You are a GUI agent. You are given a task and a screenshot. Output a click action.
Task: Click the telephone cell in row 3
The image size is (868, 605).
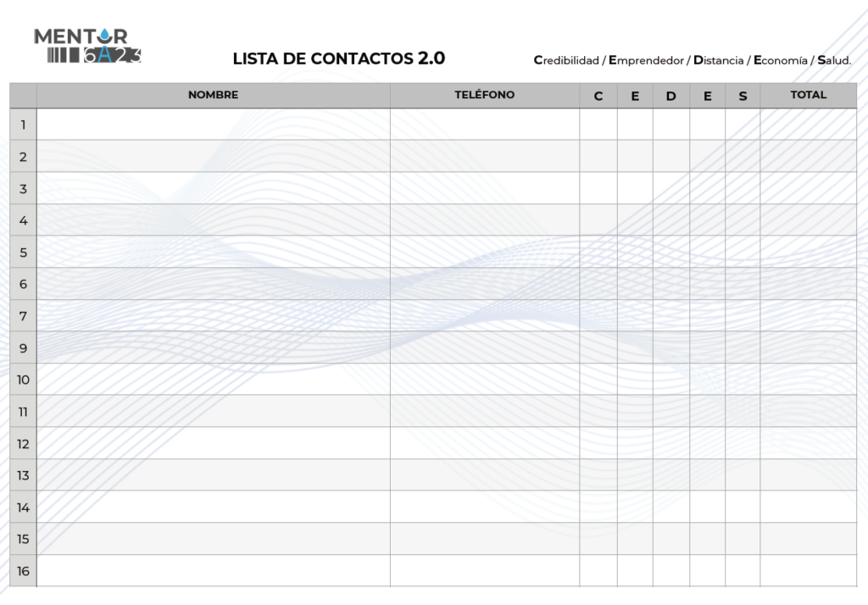click(x=484, y=188)
